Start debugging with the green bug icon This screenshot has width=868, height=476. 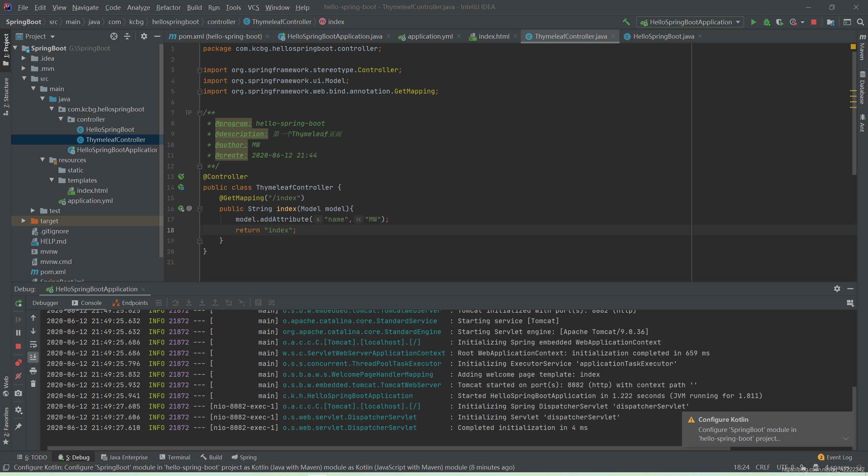click(x=766, y=22)
